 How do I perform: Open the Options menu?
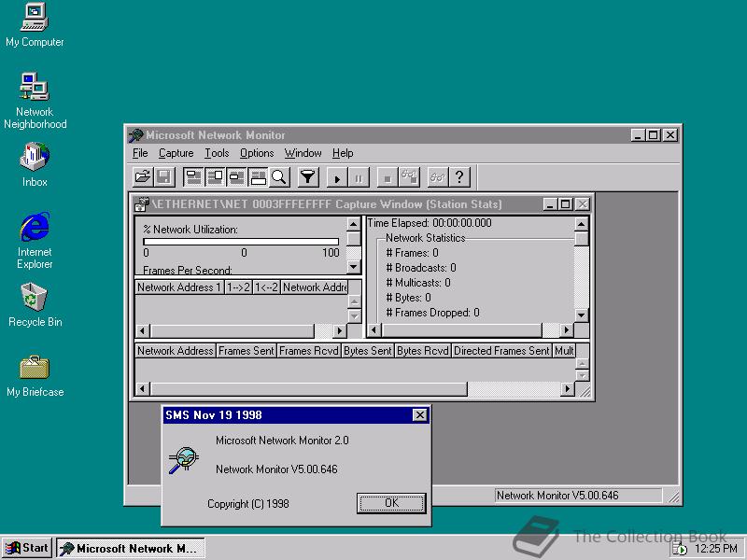pos(257,153)
